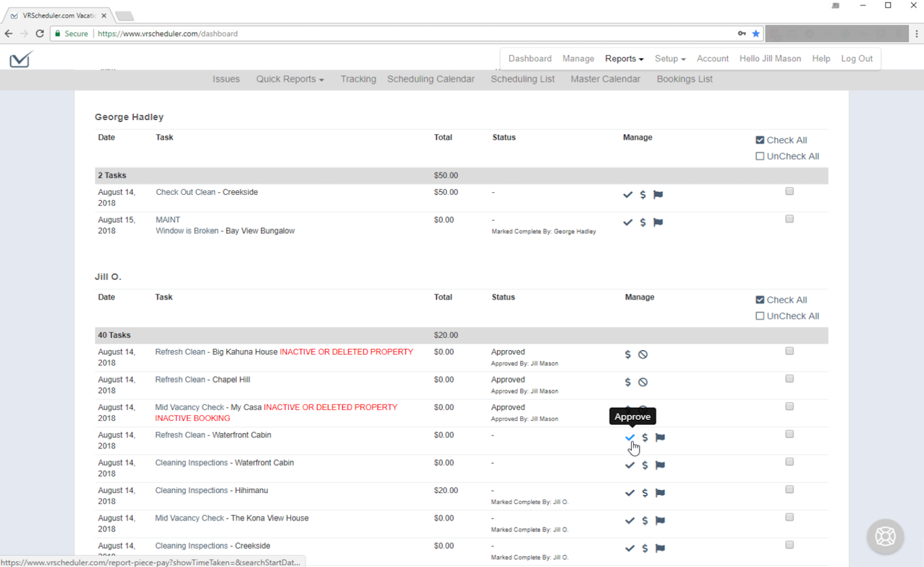Click the VRScheduler checkmark logo
This screenshot has width=924, height=567.
tap(21, 59)
